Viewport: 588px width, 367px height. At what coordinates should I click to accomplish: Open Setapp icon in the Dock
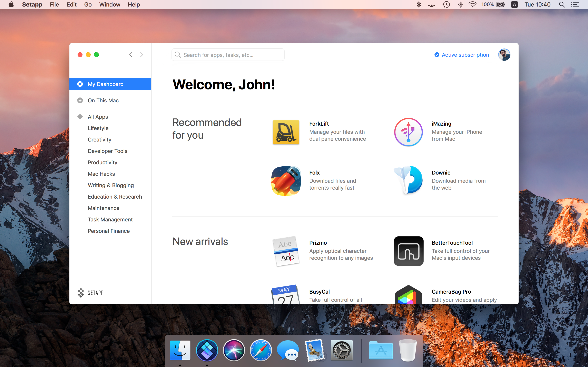(207, 350)
